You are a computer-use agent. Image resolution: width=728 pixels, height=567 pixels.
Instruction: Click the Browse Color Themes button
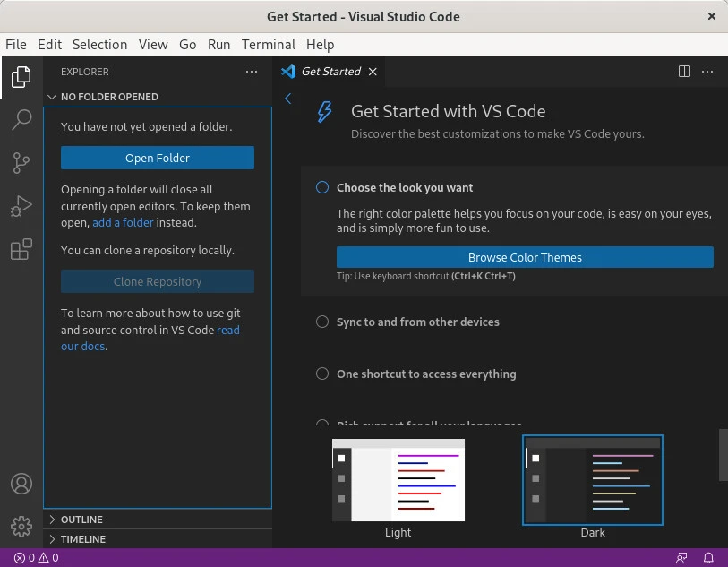pos(525,258)
